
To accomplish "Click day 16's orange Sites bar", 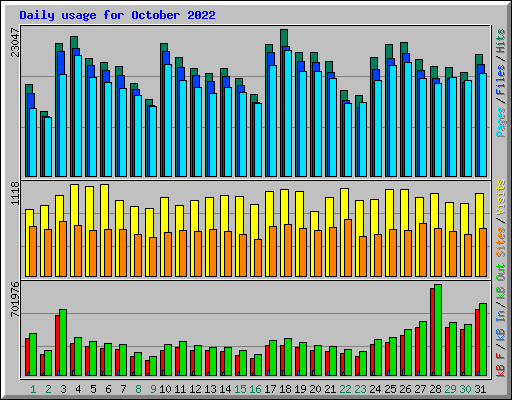I will point(258,258).
